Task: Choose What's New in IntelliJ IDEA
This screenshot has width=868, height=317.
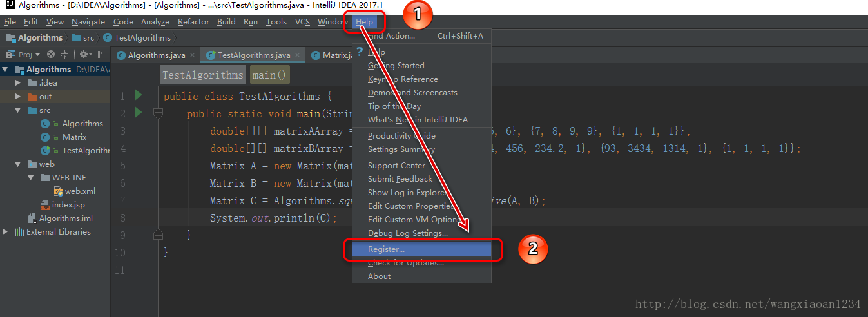Action: [421, 120]
